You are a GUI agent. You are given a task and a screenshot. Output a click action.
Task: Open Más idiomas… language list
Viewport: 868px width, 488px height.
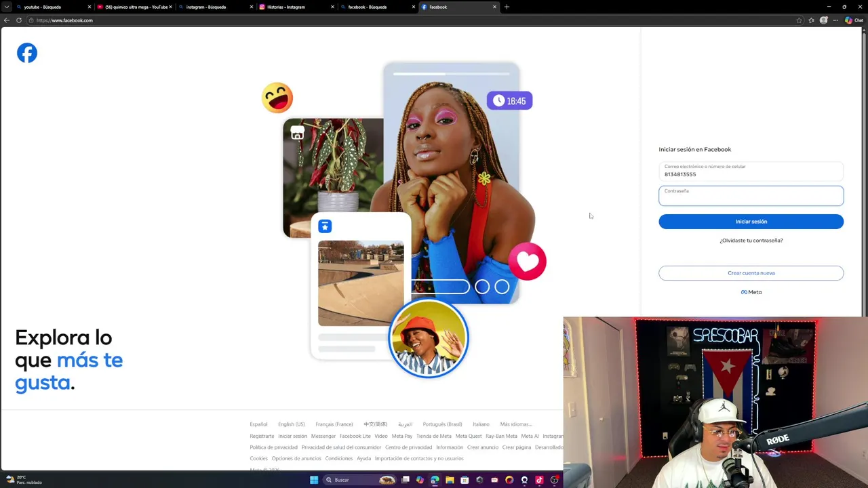[516, 424]
